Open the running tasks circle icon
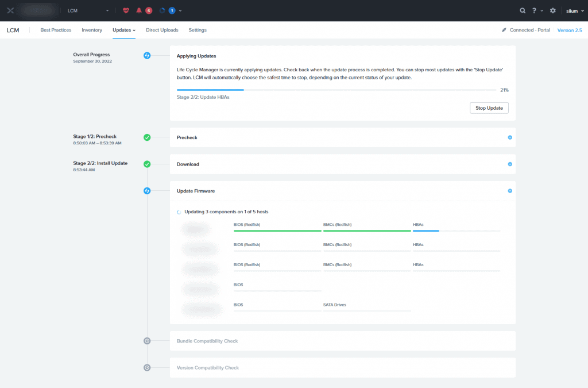This screenshot has width=588, height=388. click(x=162, y=10)
